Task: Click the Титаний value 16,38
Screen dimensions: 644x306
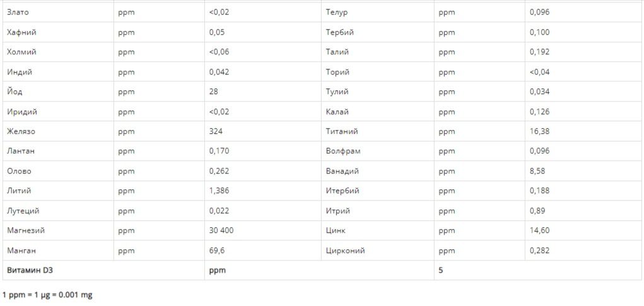Action: click(x=539, y=131)
